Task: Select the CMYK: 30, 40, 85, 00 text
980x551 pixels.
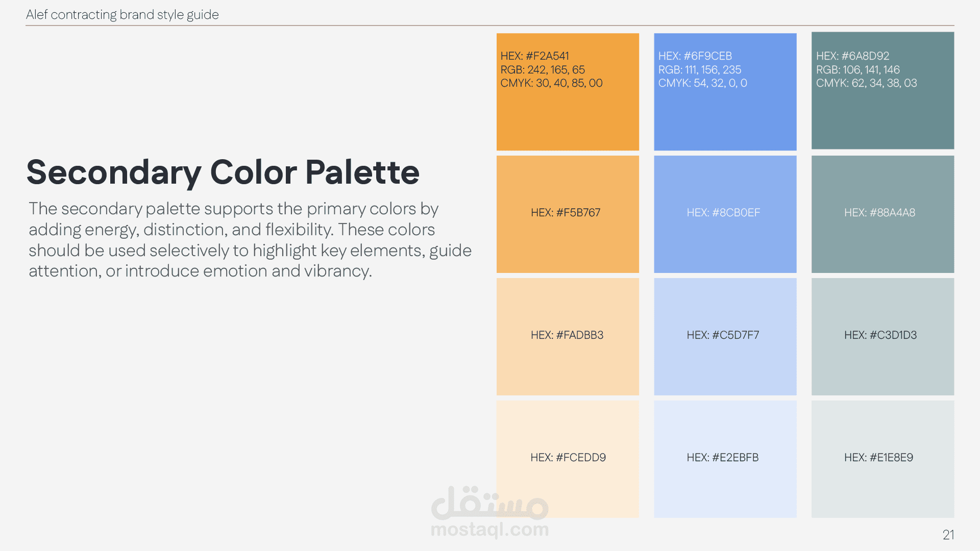Action: click(x=551, y=83)
